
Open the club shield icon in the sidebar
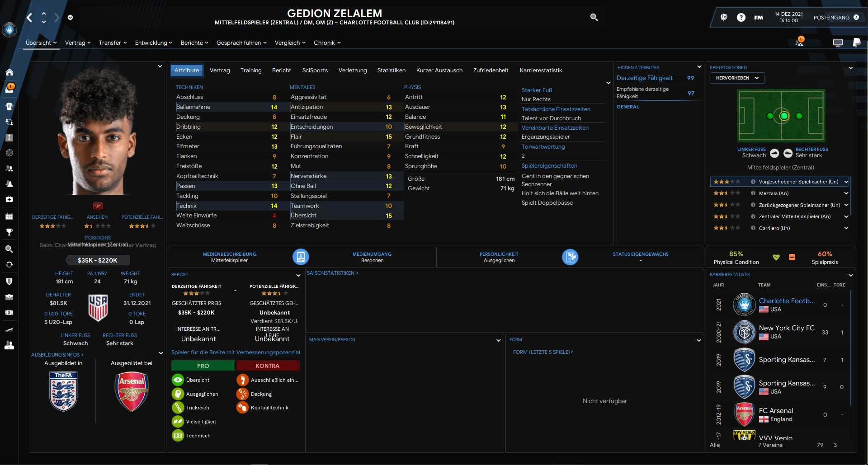point(9,282)
